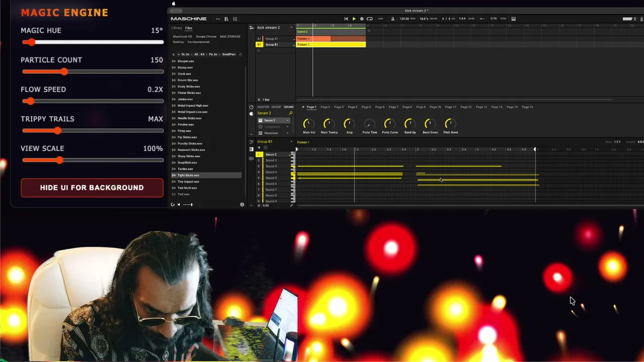The image size is (644, 362).
Task: Select the orange Pattern 1 clip
Action: pos(331,39)
